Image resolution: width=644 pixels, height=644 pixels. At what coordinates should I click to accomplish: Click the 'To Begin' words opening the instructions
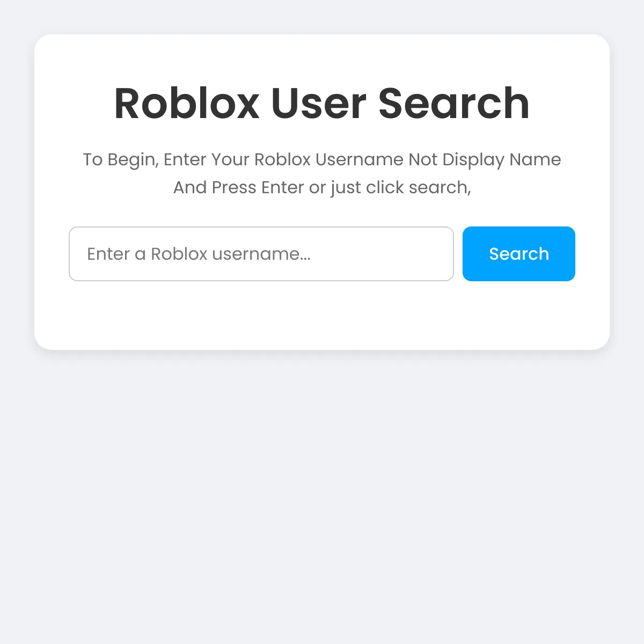(x=121, y=159)
